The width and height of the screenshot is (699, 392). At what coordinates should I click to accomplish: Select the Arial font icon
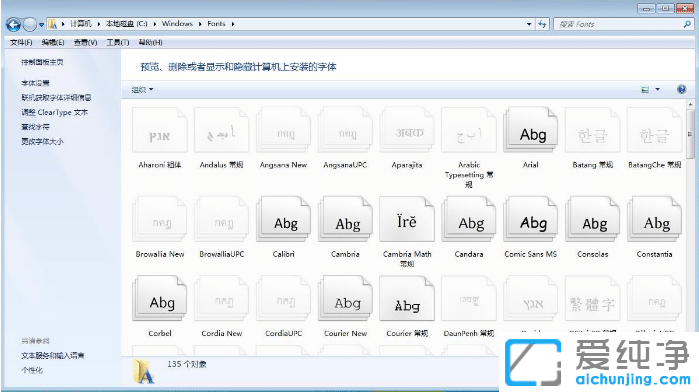pos(530,130)
